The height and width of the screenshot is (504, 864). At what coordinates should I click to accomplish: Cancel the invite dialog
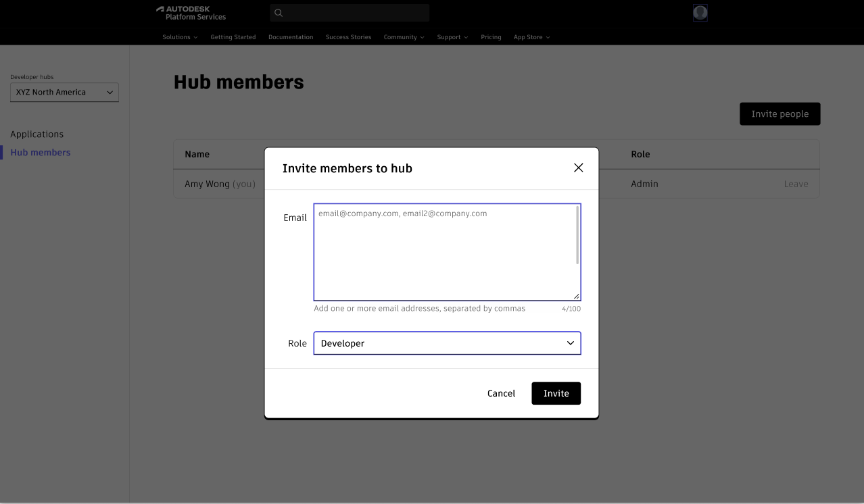501,393
